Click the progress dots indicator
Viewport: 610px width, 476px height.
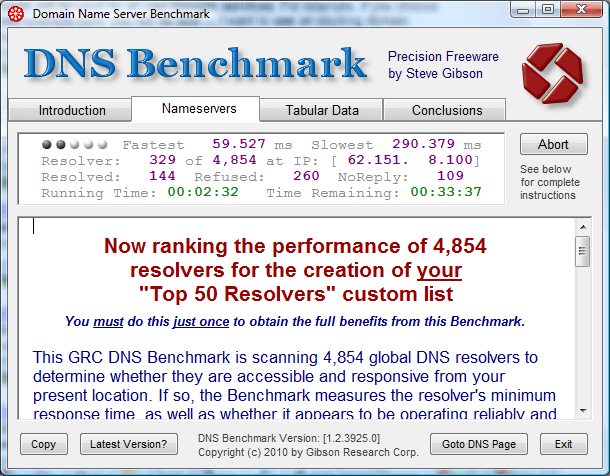point(75,145)
